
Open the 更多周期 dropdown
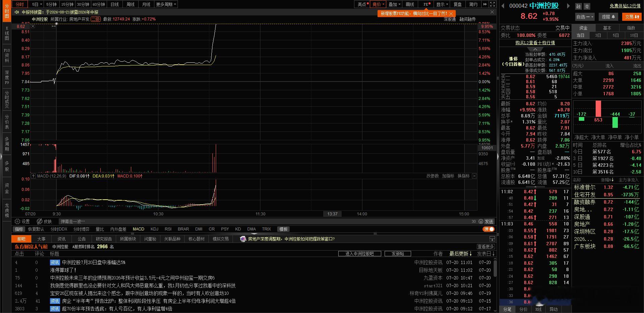tap(166, 4)
